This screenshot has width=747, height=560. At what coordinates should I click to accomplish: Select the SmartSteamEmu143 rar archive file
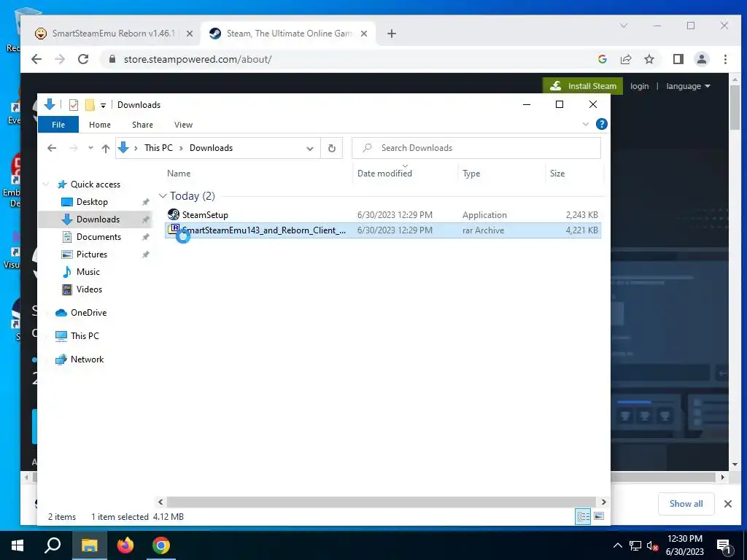(382, 230)
